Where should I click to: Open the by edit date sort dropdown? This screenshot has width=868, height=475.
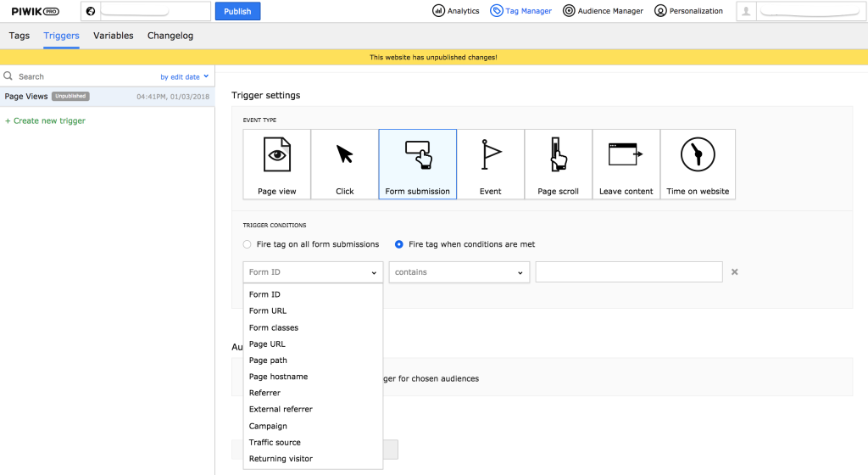[x=184, y=77]
